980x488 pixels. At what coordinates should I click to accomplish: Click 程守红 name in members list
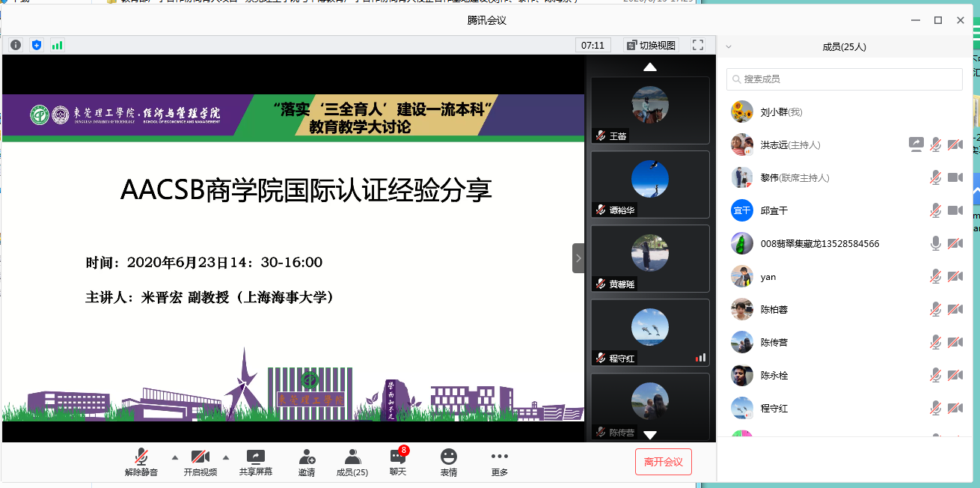click(774, 409)
